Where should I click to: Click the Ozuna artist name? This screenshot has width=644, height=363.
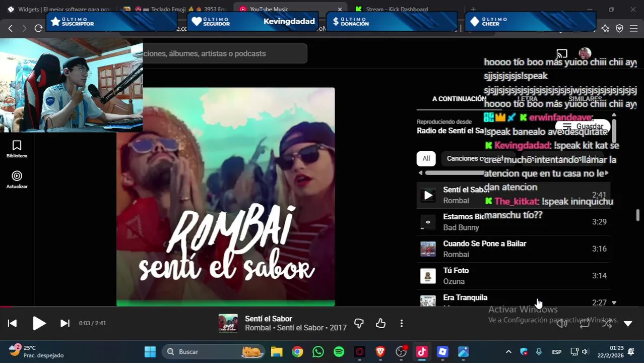click(x=454, y=281)
